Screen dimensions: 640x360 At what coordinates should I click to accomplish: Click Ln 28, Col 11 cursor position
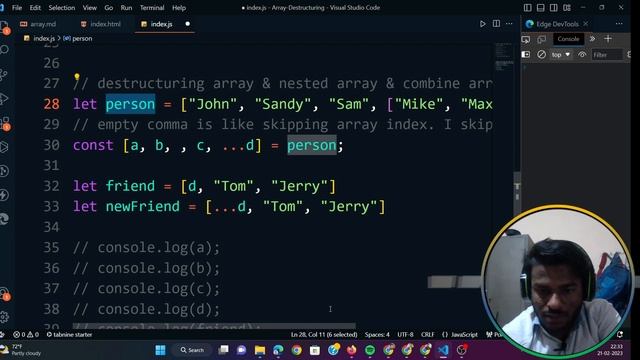(324, 335)
